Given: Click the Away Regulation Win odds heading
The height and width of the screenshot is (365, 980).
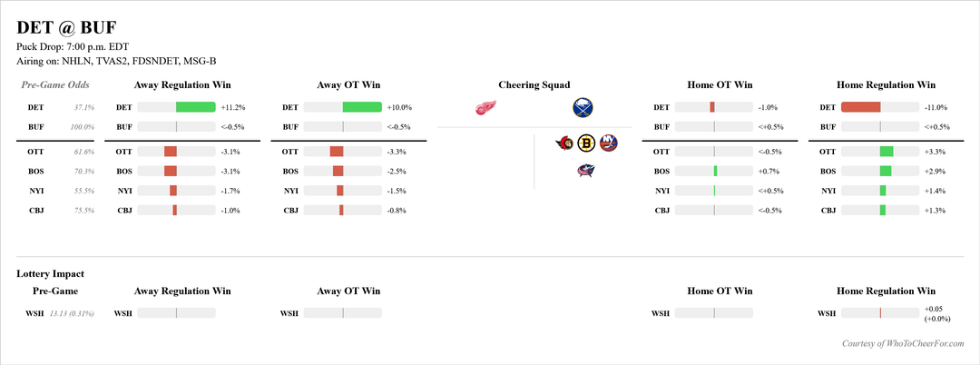Looking at the screenshot, I should (x=182, y=85).
